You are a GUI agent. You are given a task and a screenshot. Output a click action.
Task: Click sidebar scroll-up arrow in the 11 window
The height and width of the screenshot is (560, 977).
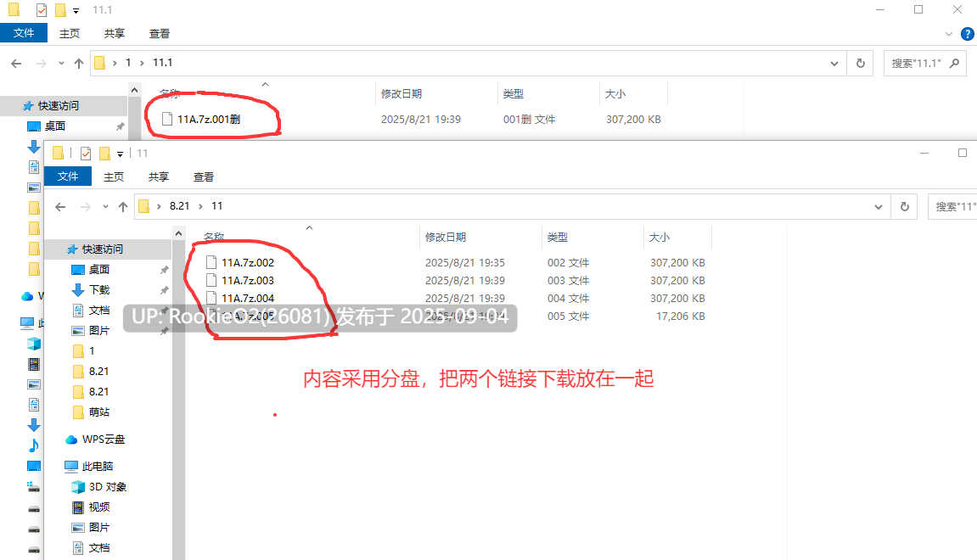click(179, 233)
